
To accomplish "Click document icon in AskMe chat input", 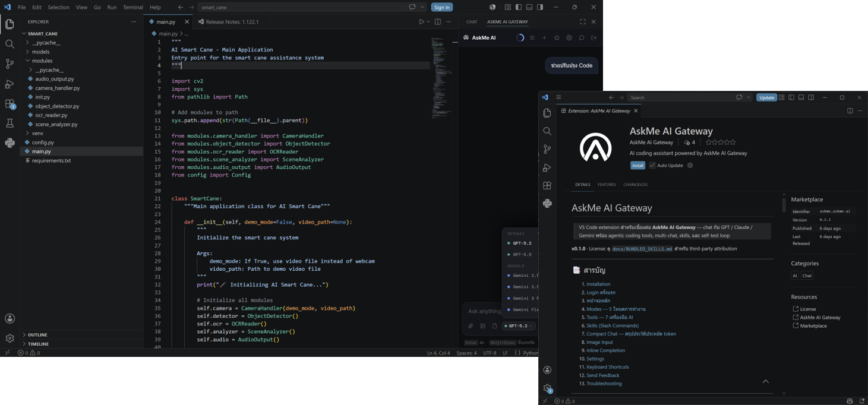I will [494, 326].
